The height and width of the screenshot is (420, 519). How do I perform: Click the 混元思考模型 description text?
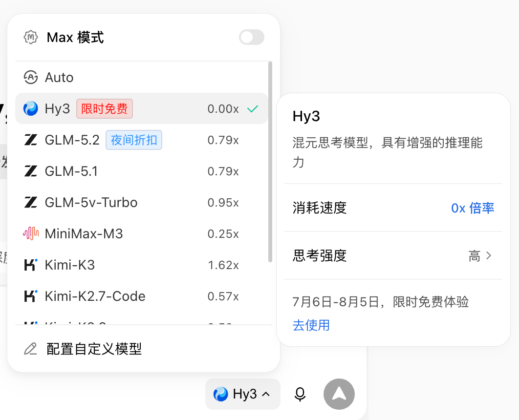point(387,152)
